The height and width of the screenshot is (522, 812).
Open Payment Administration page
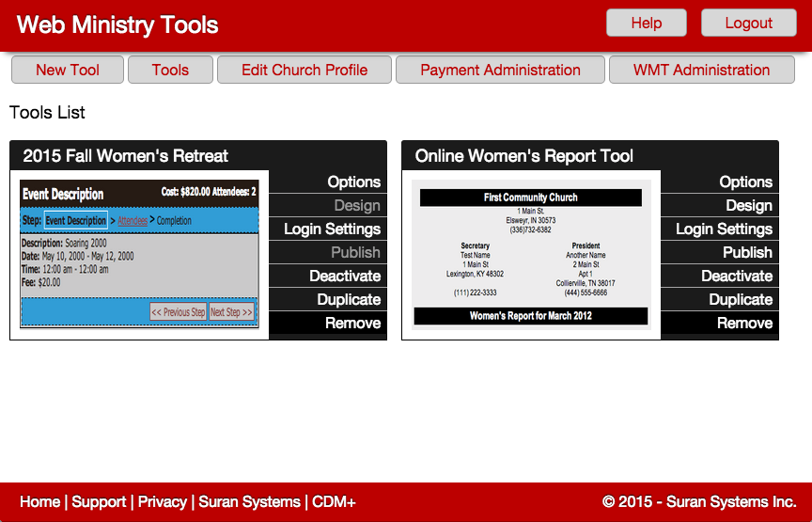(500, 70)
